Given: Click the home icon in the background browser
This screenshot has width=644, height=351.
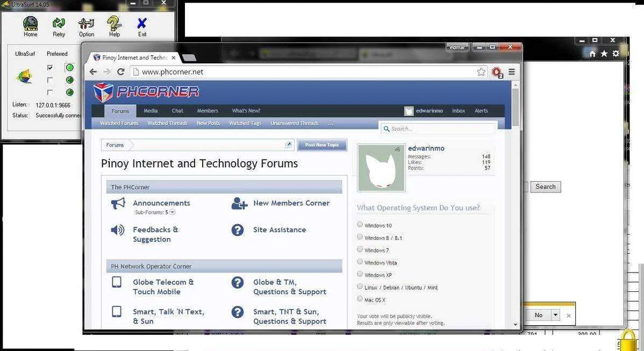Looking at the screenshot, I should coord(592,53).
